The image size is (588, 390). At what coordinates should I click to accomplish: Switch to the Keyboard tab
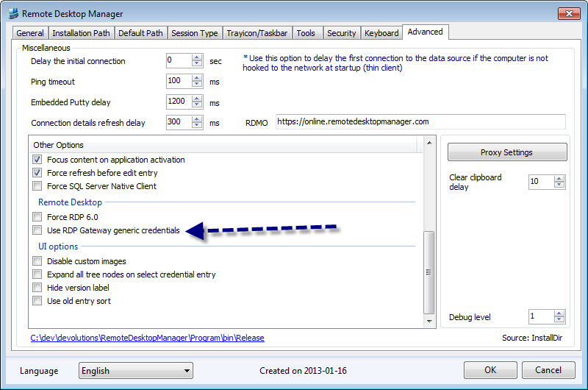coord(381,33)
